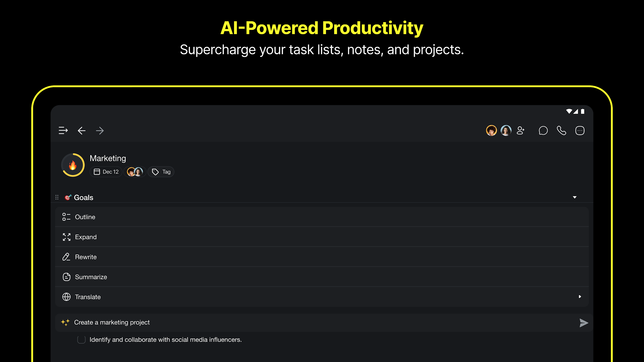Click the fire progress ring
The image size is (644, 362).
73,165
